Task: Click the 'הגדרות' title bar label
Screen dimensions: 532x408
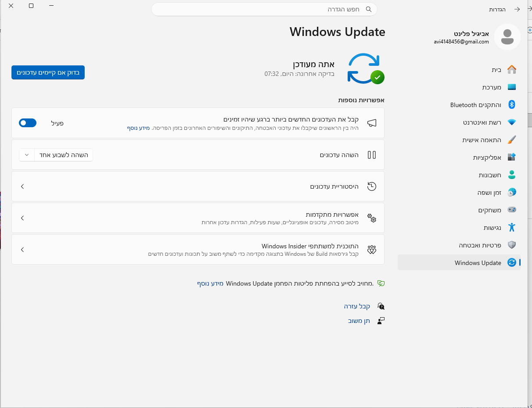Action: coord(497,9)
